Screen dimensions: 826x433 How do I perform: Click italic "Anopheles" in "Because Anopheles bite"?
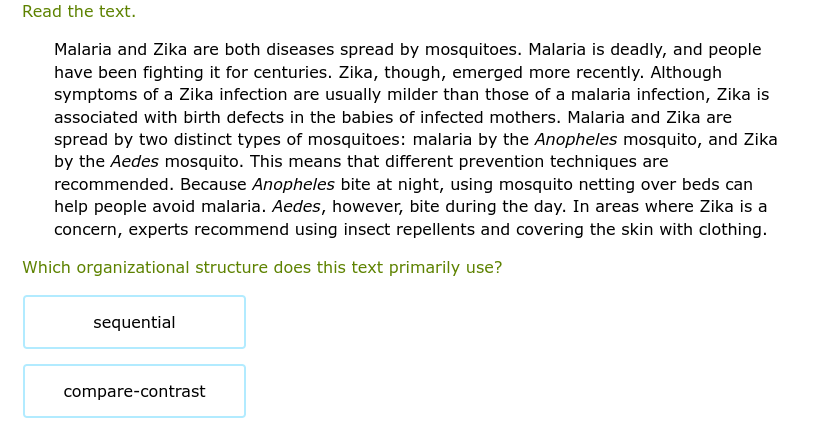point(293,184)
